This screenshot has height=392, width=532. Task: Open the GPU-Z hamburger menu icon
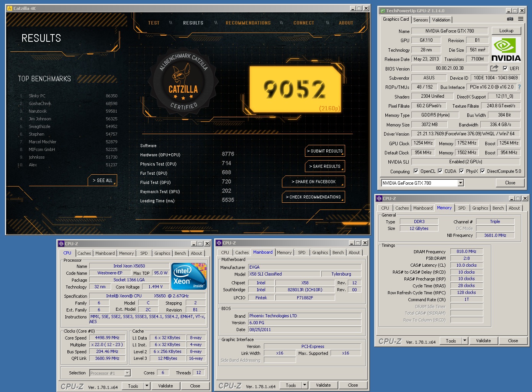pyautogui.click(x=521, y=19)
